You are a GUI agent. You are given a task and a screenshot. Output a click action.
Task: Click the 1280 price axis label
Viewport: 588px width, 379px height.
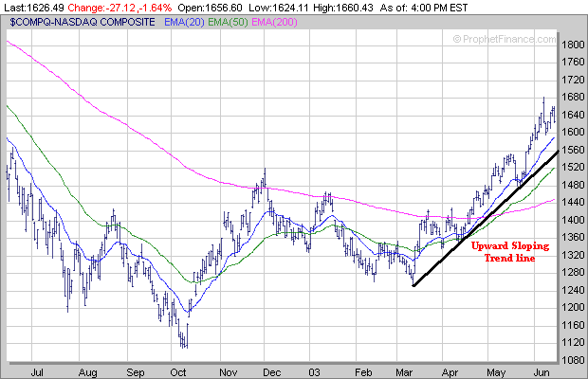click(573, 272)
